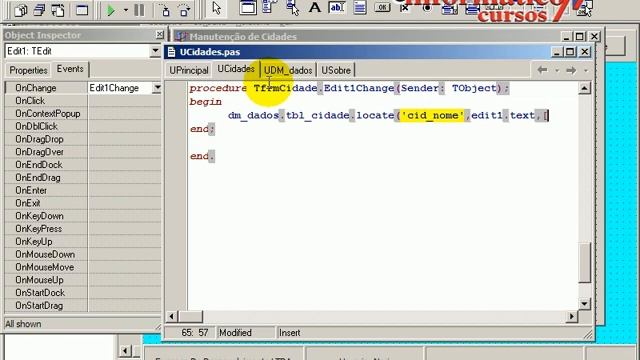Click the code editor scroll-down arrow
640x360 pixels.
(584, 304)
